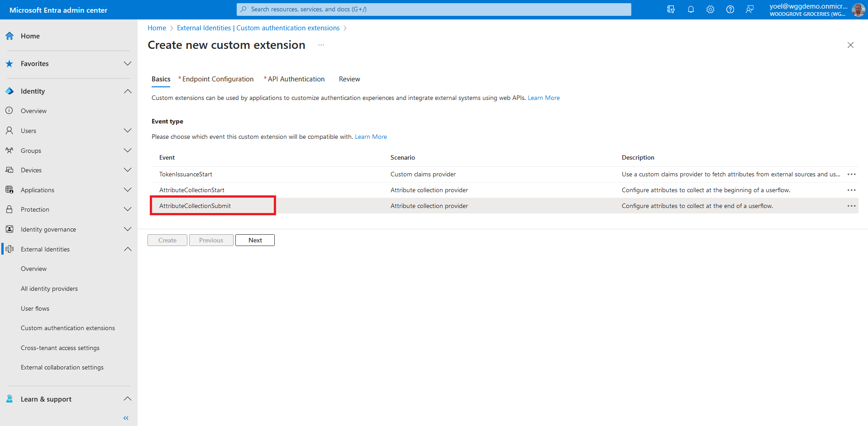868x426 pixels.
Task: Open the settings gear icon
Action: pyautogui.click(x=710, y=9)
